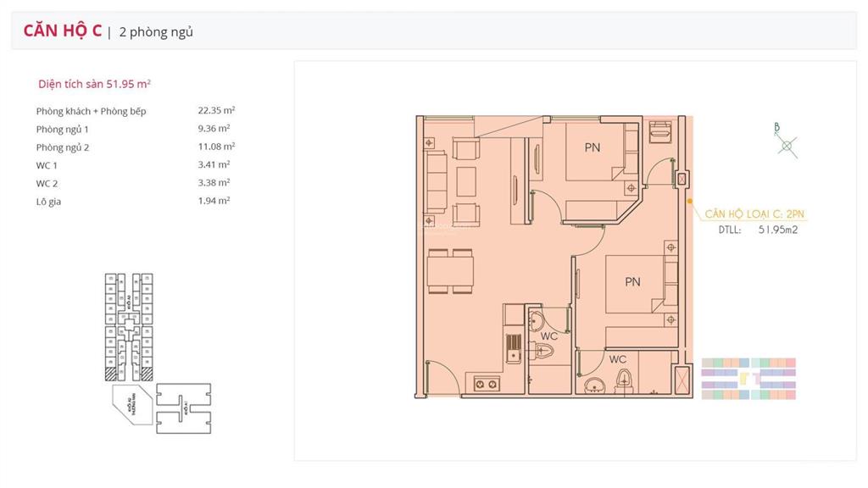
Task: Click the "Lô gia" area row
Action: coord(49,202)
